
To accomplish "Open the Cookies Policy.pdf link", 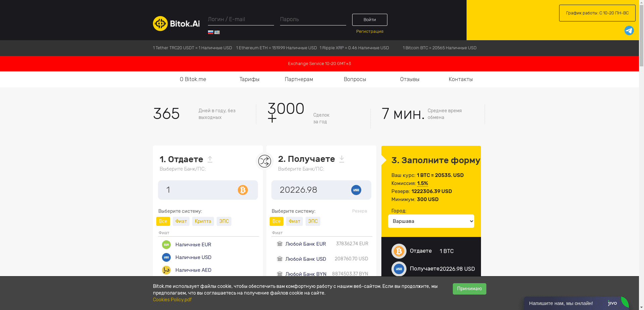I will click(x=172, y=300).
